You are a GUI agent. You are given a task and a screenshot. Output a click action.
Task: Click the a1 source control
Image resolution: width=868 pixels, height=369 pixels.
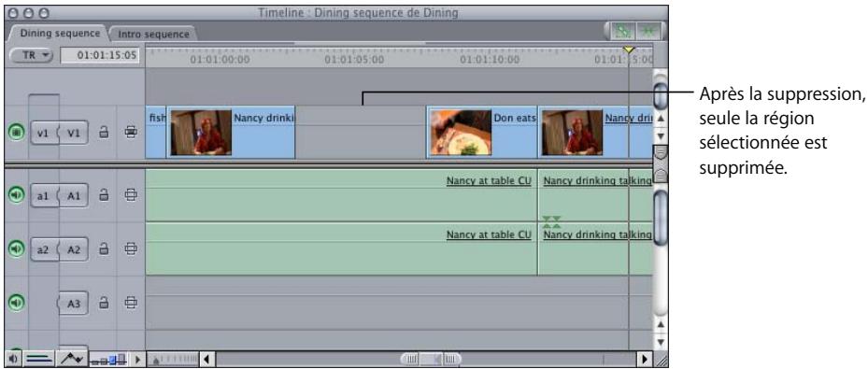[44, 196]
